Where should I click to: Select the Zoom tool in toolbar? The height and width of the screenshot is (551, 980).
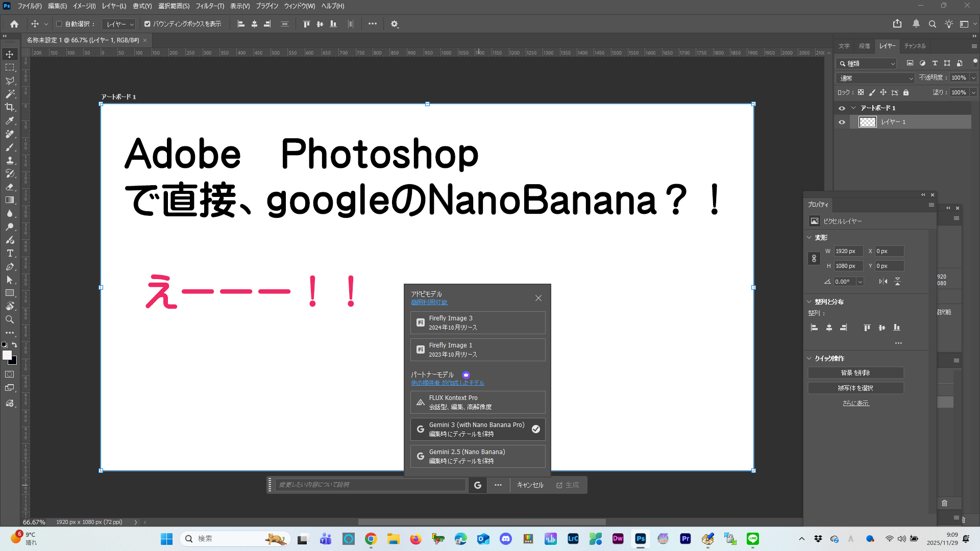click(x=10, y=319)
